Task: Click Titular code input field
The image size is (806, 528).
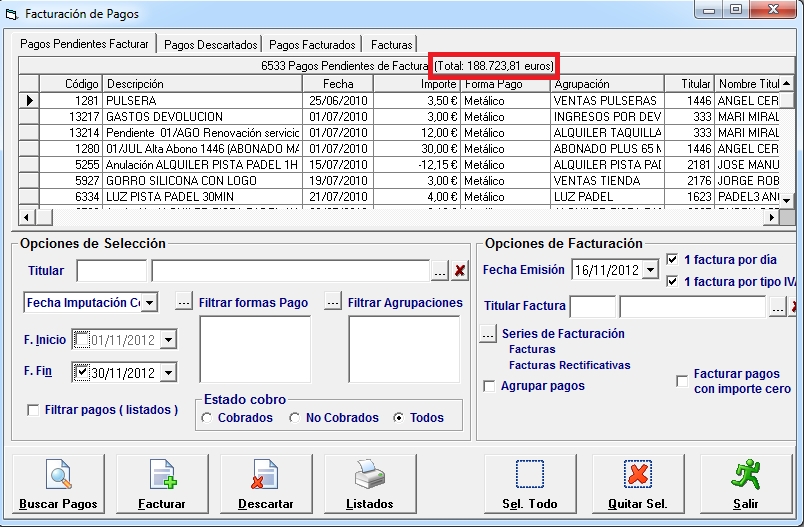Action: tap(112, 270)
